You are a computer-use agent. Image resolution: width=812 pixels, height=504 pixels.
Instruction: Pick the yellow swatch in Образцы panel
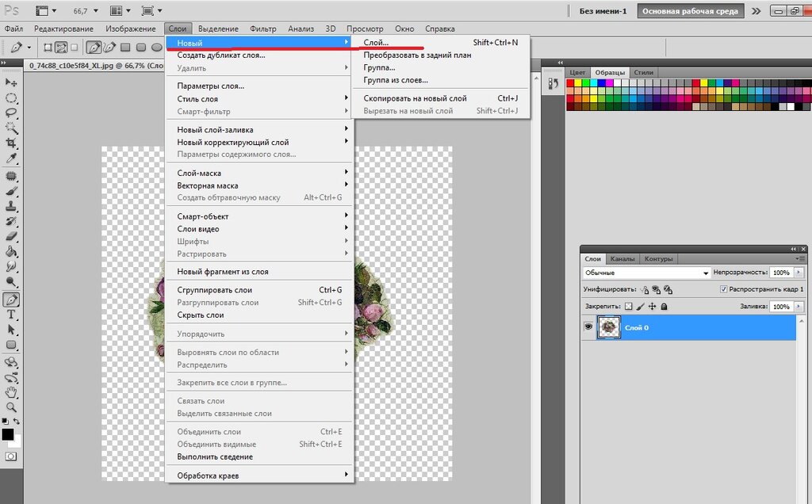(578, 82)
